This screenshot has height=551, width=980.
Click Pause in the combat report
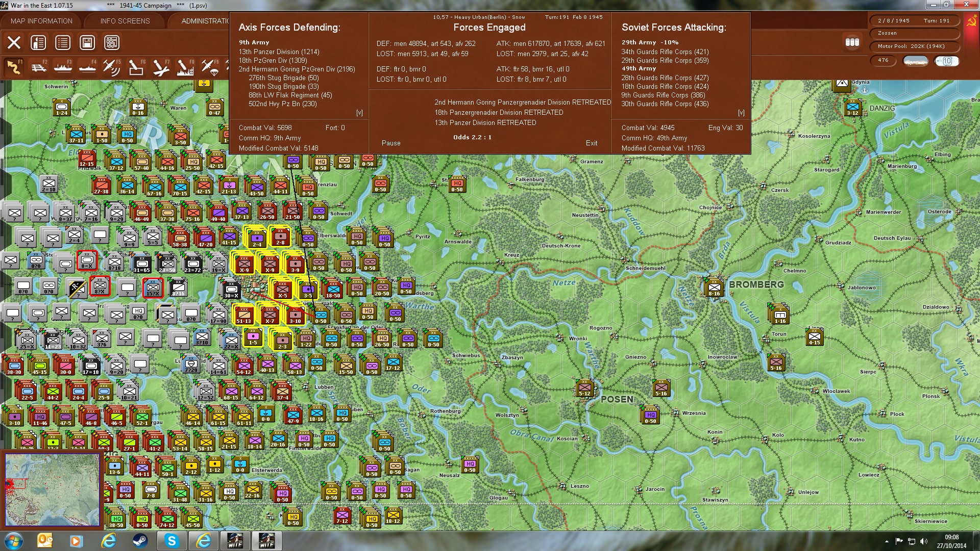391,143
